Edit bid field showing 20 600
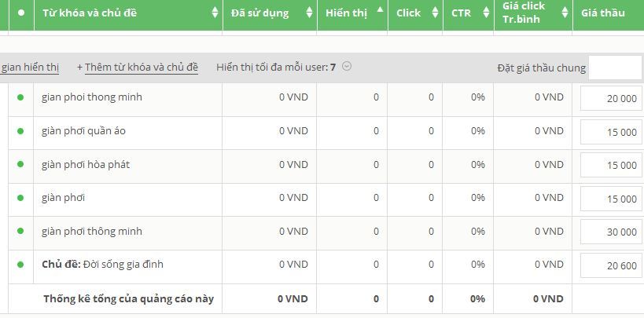The width and height of the screenshot is (644, 318). point(611,265)
